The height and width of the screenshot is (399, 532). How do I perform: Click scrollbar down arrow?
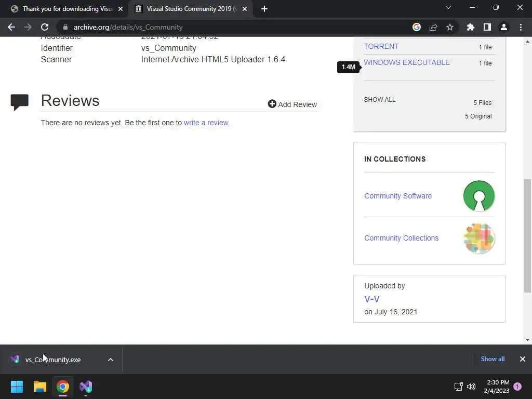527,339
